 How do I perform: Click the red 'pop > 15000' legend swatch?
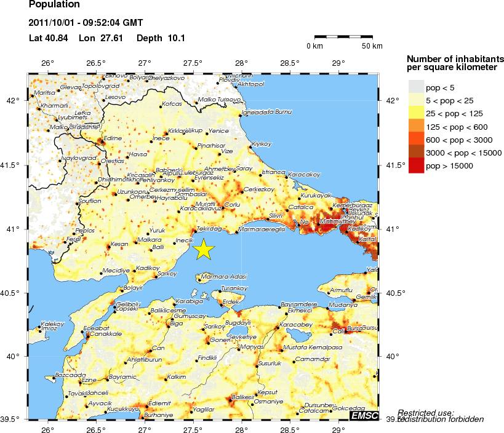pos(417,166)
